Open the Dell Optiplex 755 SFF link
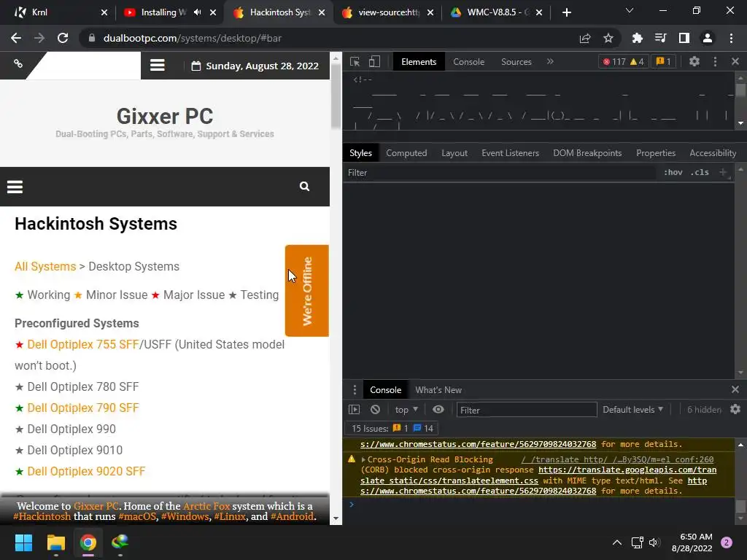This screenshot has width=747, height=560. click(x=83, y=344)
